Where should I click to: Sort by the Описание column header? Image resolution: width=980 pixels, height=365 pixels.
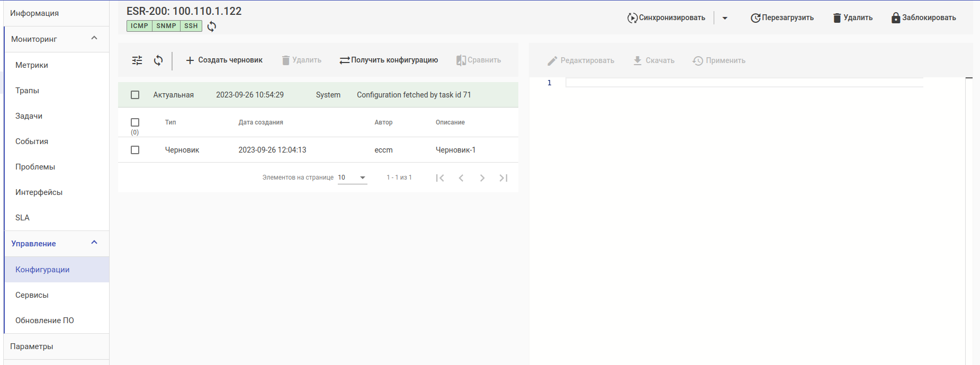(x=450, y=122)
